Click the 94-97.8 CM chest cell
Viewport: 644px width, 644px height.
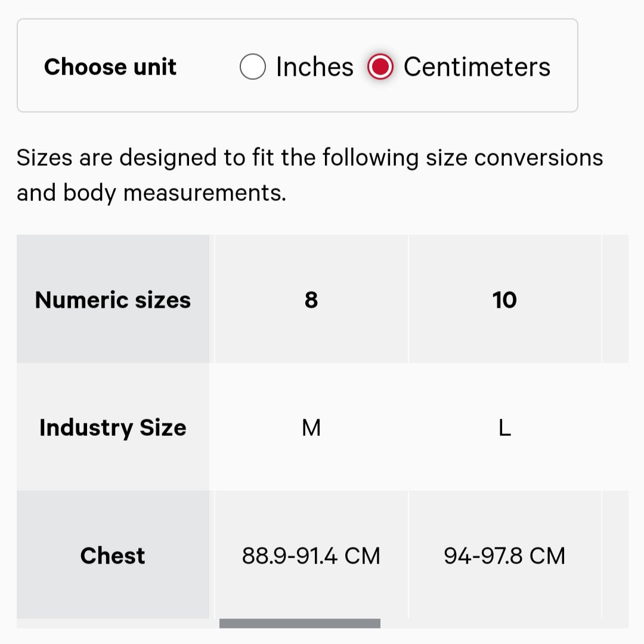(504, 555)
